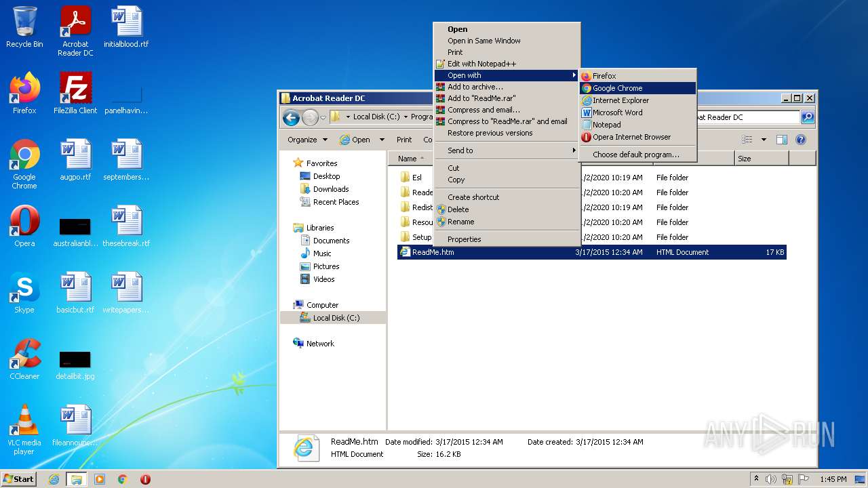Image resolution: width=868 pixels, height=488 pixels.
Task: Open Explorer help question mark icon
Action: click(801, 140)
